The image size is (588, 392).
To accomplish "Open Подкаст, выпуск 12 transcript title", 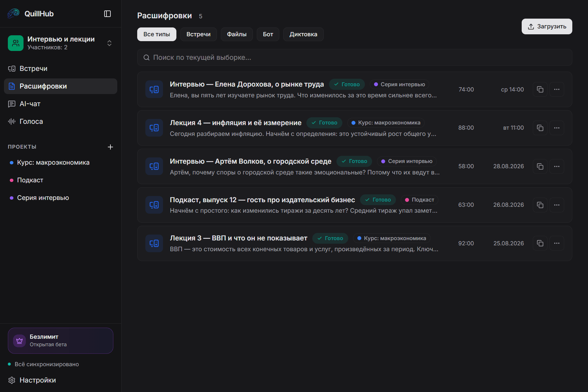I will point(262,200).
